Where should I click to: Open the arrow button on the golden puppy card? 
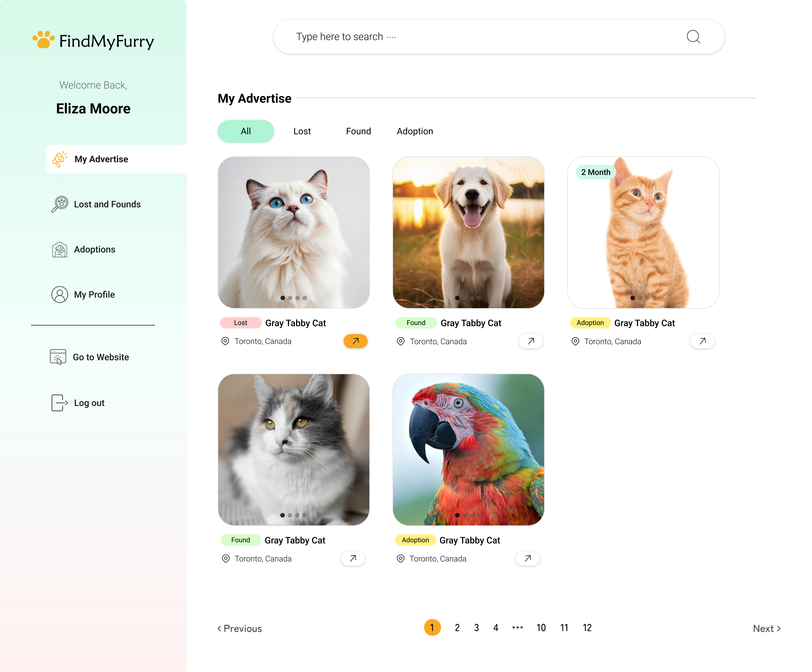click(x=531, y=341)
